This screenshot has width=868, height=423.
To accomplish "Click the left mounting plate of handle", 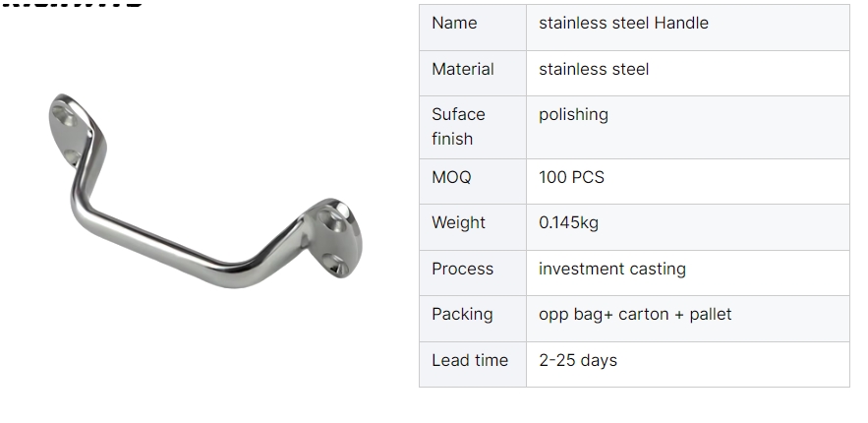I will coord(71,131).
